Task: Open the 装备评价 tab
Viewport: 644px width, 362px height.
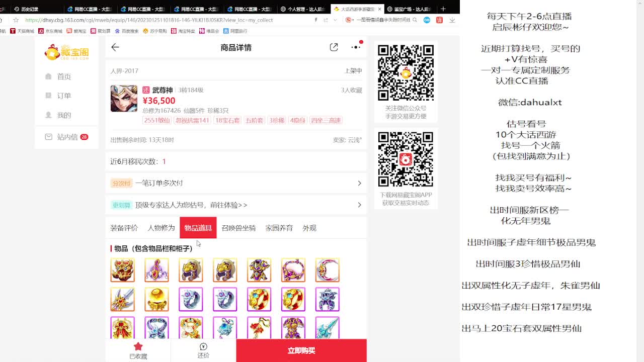Action: [124, 228]
